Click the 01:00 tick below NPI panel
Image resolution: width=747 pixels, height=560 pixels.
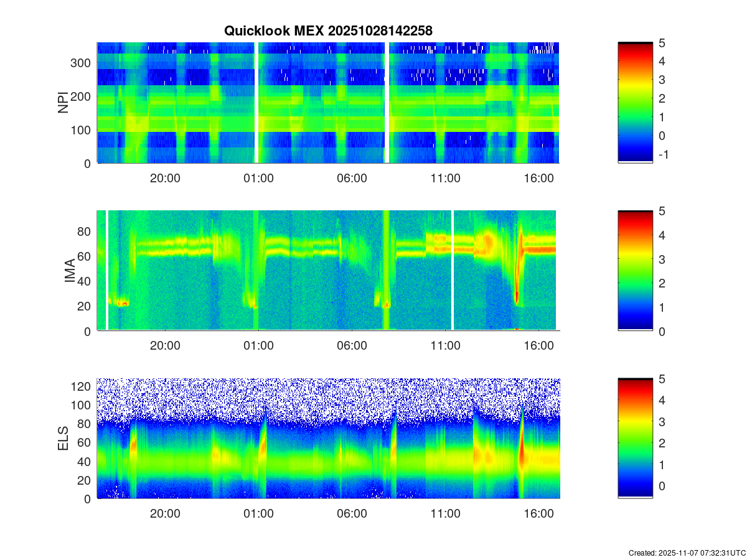pos(258,178)
